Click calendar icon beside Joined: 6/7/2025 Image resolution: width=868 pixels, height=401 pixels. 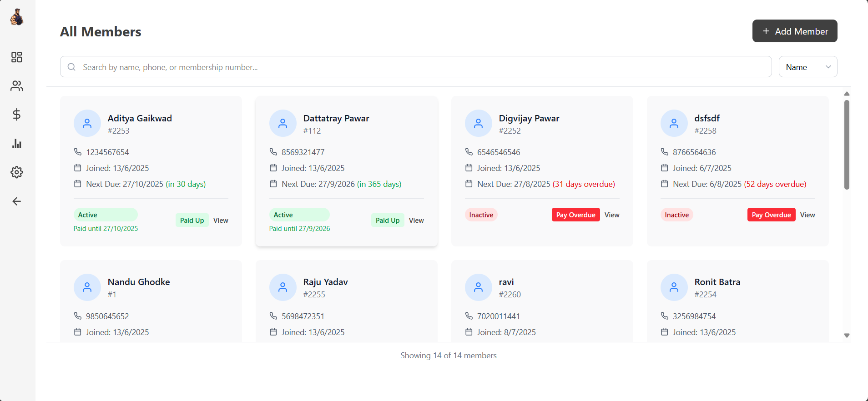pyautogui.click(x=665, y=168)
